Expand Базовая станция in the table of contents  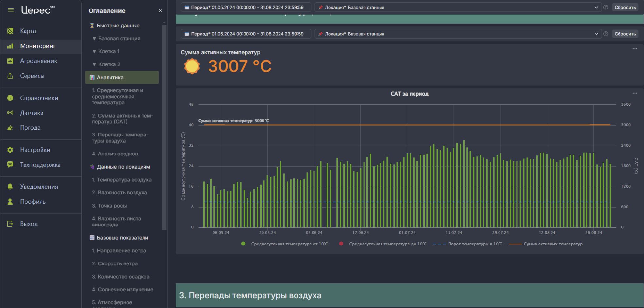pos(116,39)
